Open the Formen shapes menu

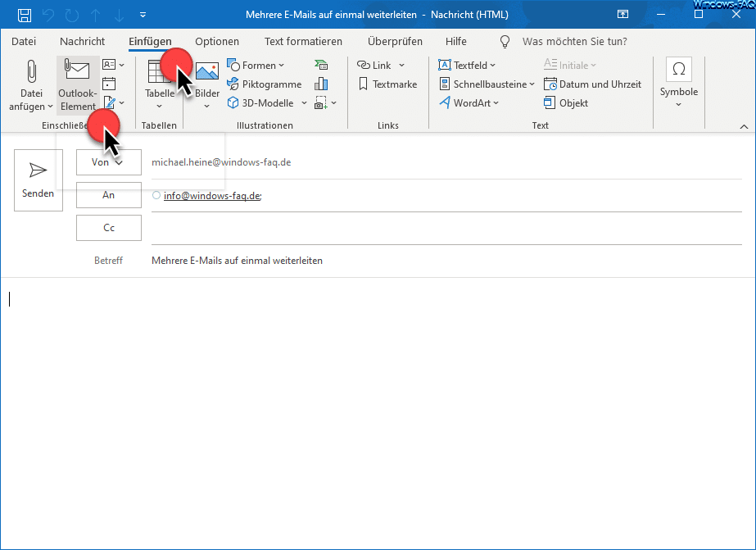pyautogui.click(x=256, y=65)
